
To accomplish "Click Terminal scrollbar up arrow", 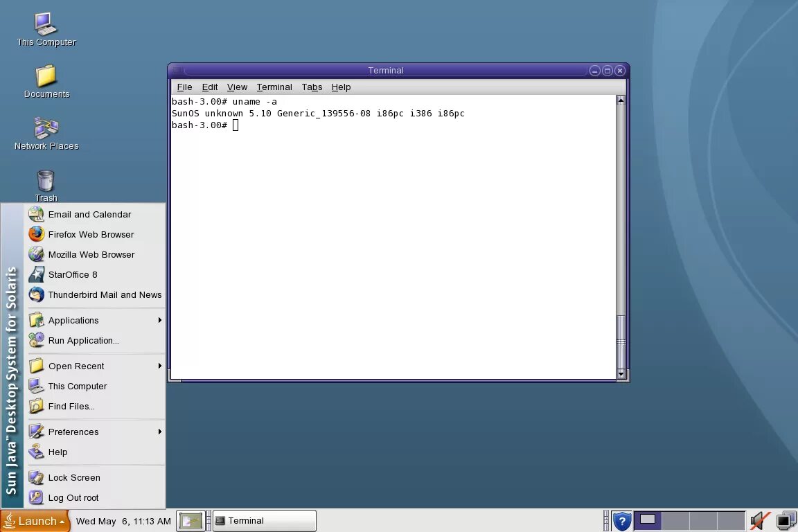I will 621,100.
